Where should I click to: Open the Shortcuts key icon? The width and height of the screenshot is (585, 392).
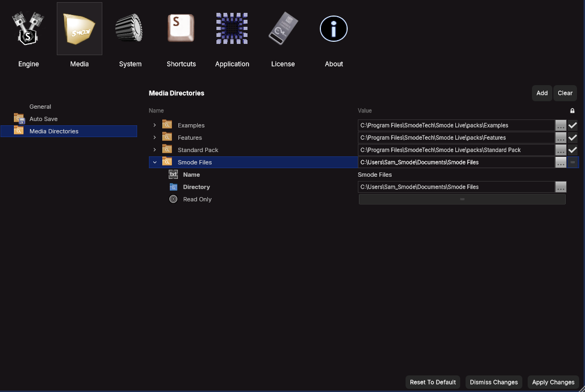(x=181, y=28)
